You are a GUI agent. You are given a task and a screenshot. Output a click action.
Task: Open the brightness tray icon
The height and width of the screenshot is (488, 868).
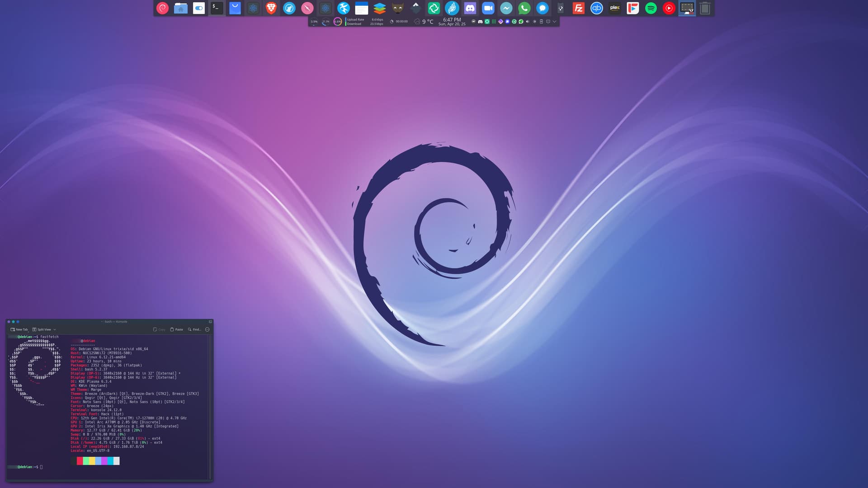click(x=534, y=21)
